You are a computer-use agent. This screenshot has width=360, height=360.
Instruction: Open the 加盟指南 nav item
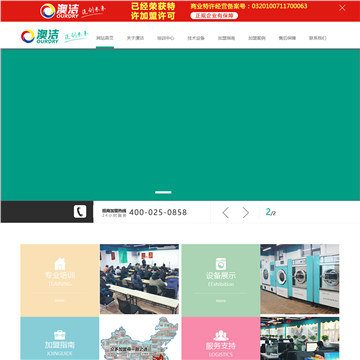(x=226, y=38)
